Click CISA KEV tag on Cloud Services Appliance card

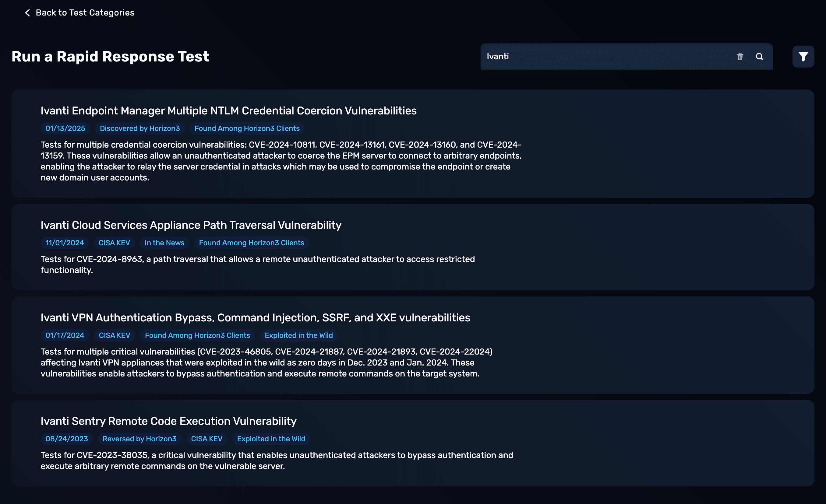pos(114,243)
